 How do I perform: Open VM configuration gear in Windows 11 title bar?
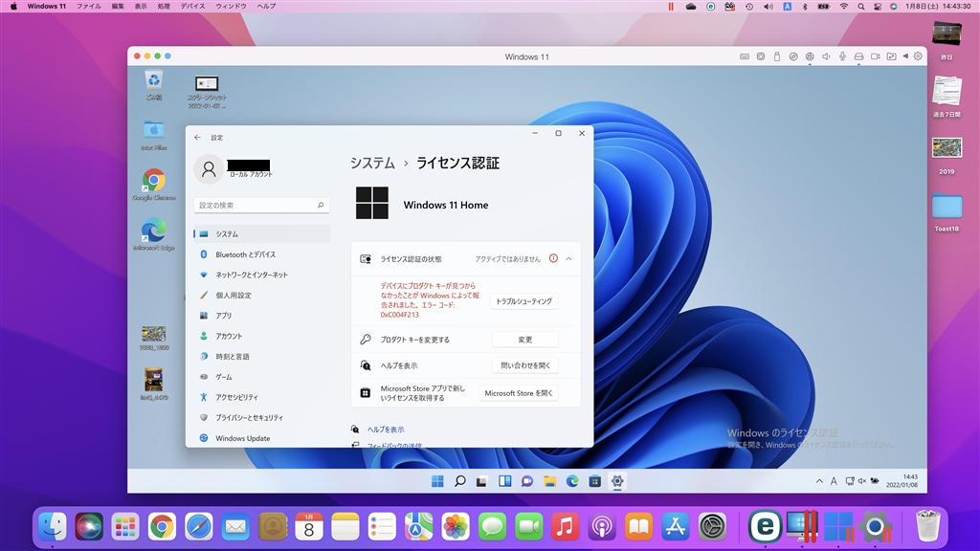point(918,56)
